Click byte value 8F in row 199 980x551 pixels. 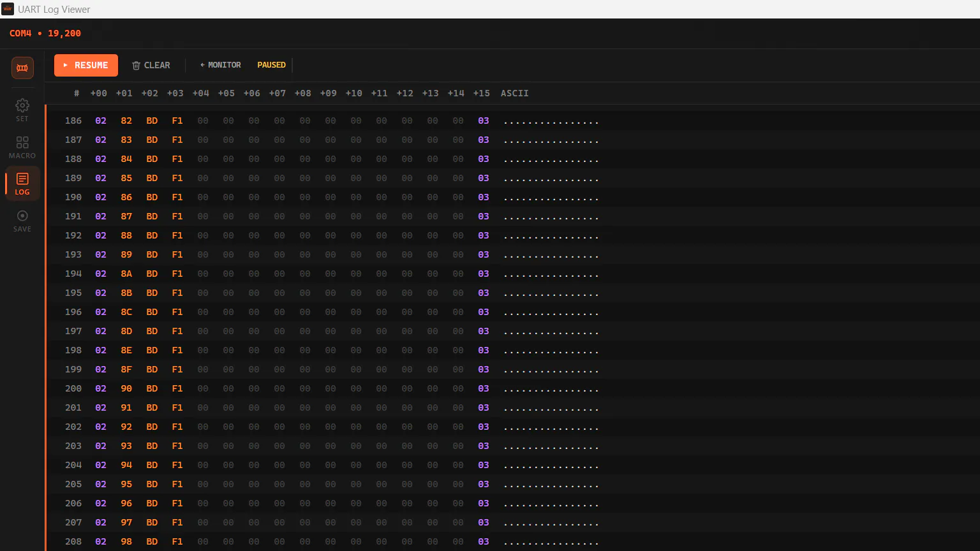coord(126,369)
